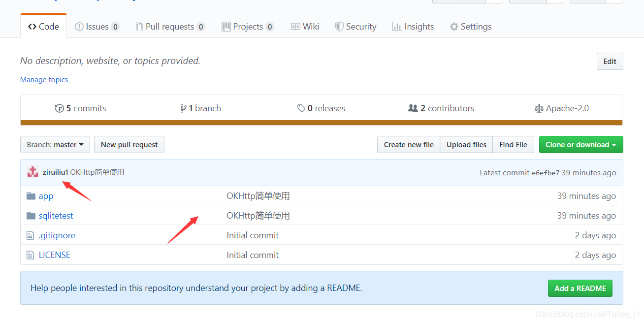Open the 1 branch list

click(200, 108)
